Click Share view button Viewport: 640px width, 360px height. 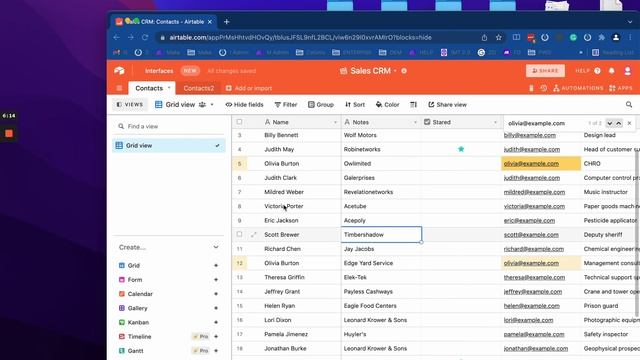click(x=447, y=105)
